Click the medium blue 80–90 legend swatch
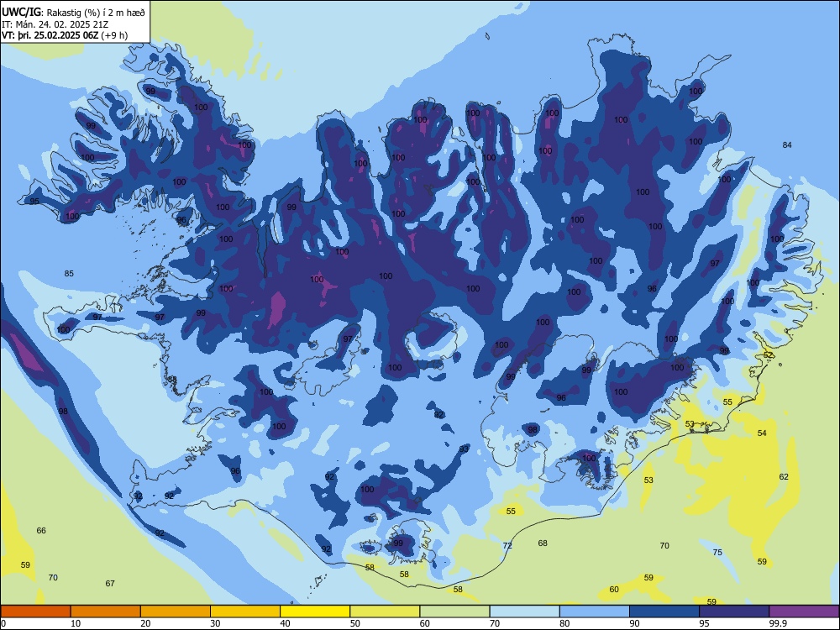Viewport: 840px width, 630px height. (x=595, y=612)
